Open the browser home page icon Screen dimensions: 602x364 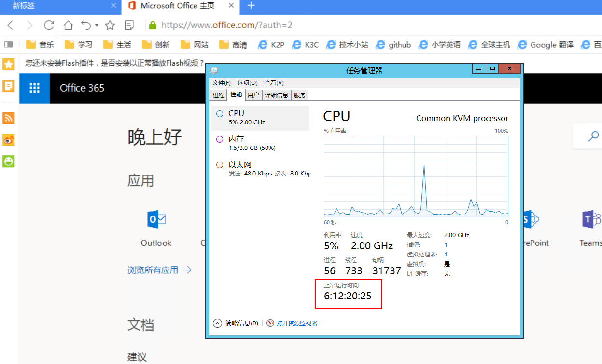pos(68,25)
